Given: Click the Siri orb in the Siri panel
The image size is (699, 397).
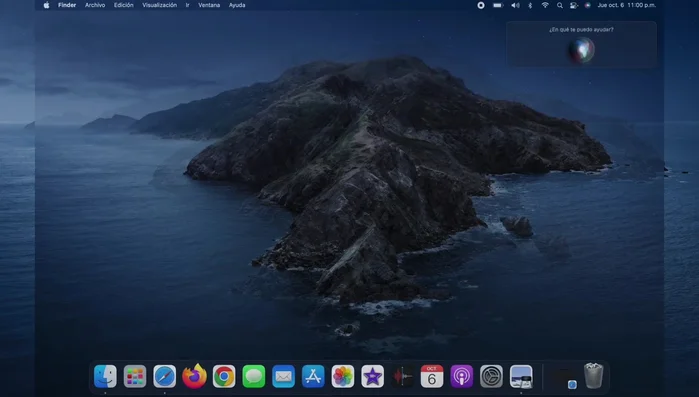Looking at the screenshot, I should [x=581, y=50].
